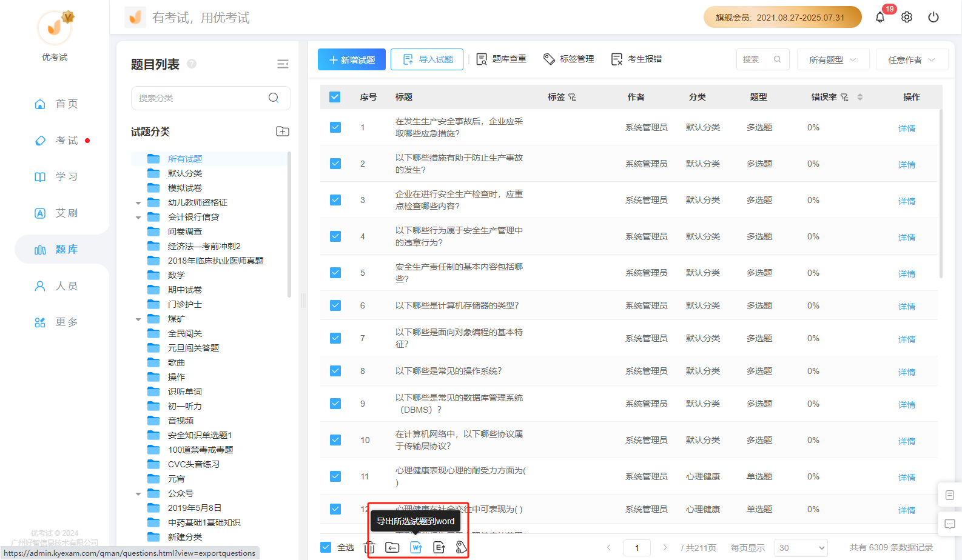
Task: Go to 学习 in sidebar
Action: (x=56, y=176)
